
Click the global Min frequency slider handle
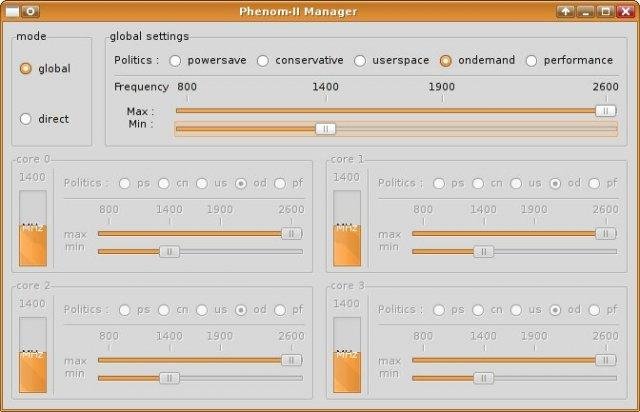click(325, 129)
